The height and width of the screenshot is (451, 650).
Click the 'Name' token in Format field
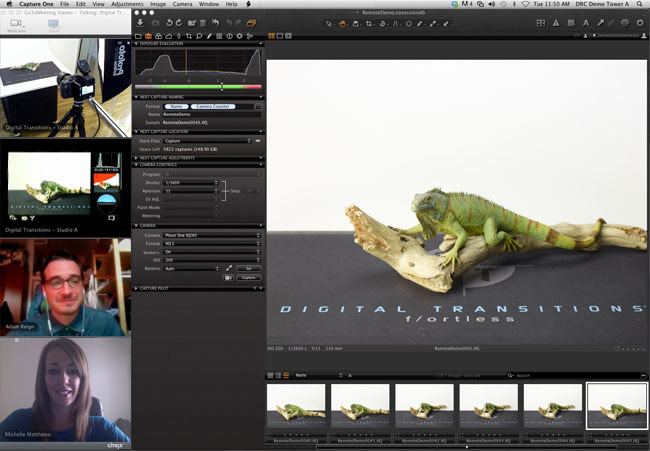point(176,107)
